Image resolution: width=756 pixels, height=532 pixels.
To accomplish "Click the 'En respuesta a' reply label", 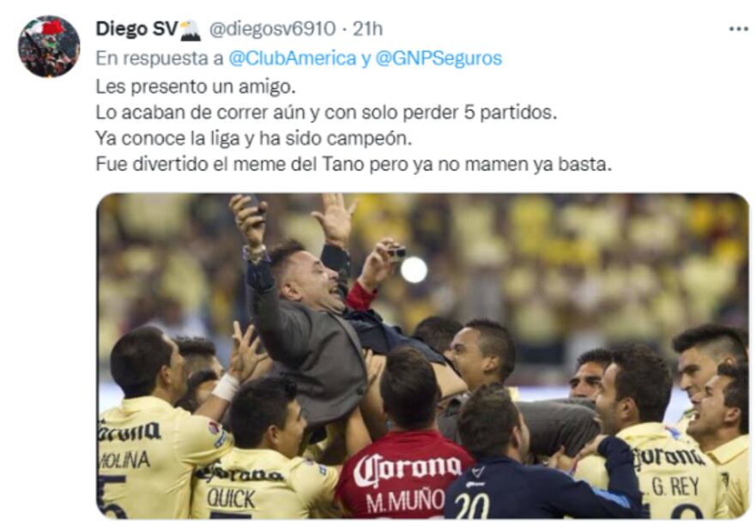I will click(x=159, y=58).
